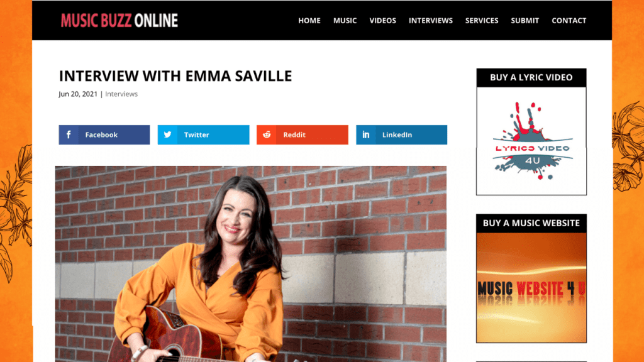Screen dimensions: 644x362
Task: Click the Twitter bird icon
Action: (167, 134)
